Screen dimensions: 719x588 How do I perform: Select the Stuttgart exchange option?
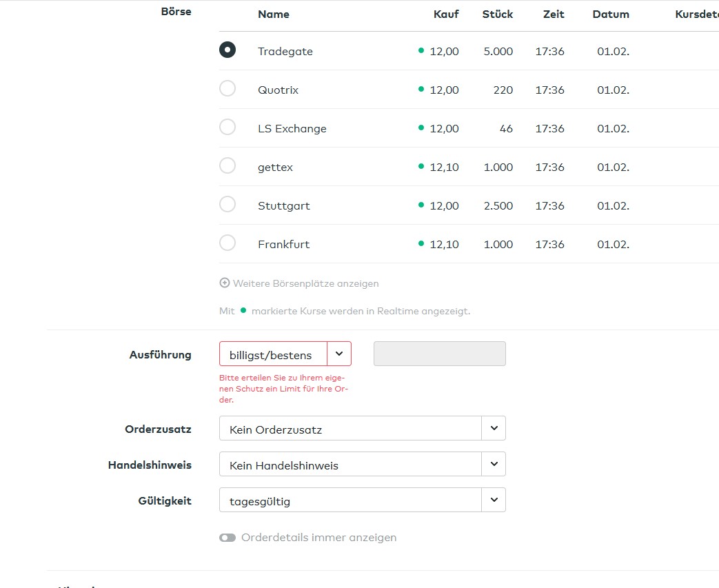(227, 205)
